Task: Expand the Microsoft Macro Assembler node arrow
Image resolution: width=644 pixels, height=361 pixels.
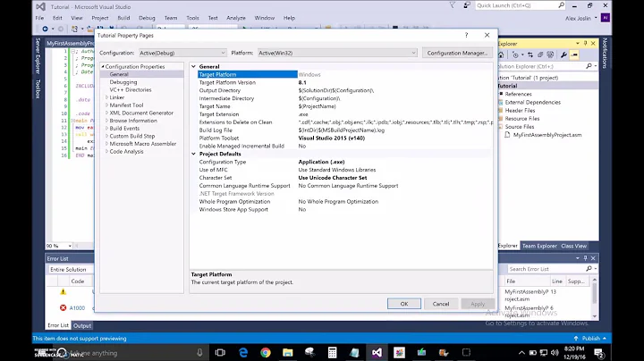Action: point(106,144)
